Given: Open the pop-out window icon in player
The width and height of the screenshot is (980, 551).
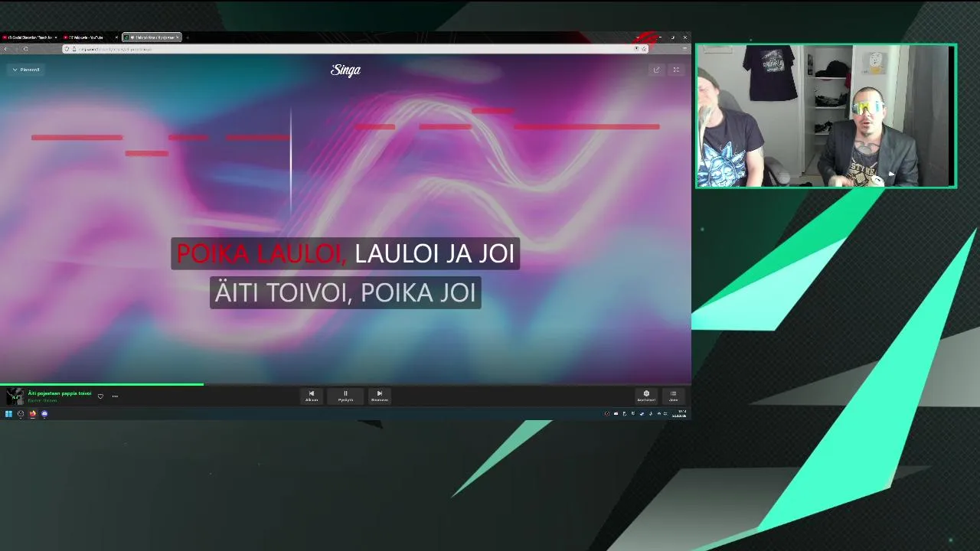Looking at the screenshot, I should [x=656, y=70].
